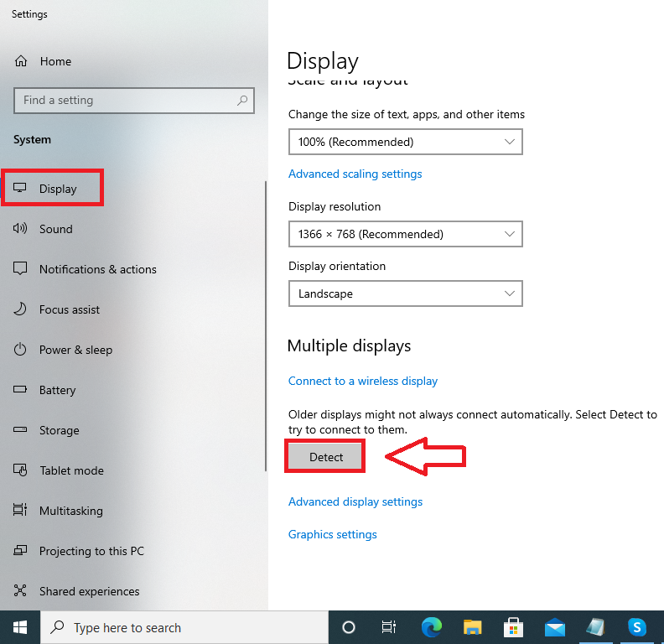Click Connect to a wireless display
The image size is (664, 644).
(x=363, y=381)
